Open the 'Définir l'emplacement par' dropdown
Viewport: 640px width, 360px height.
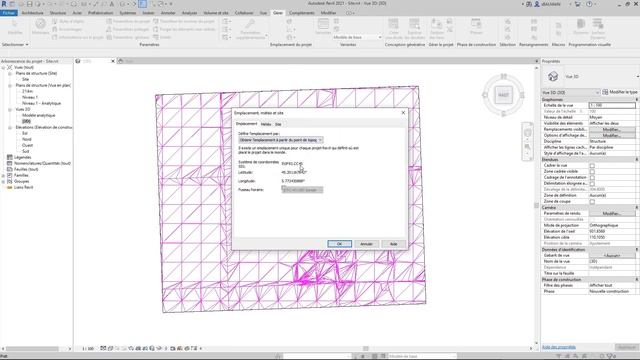point(280,140)
